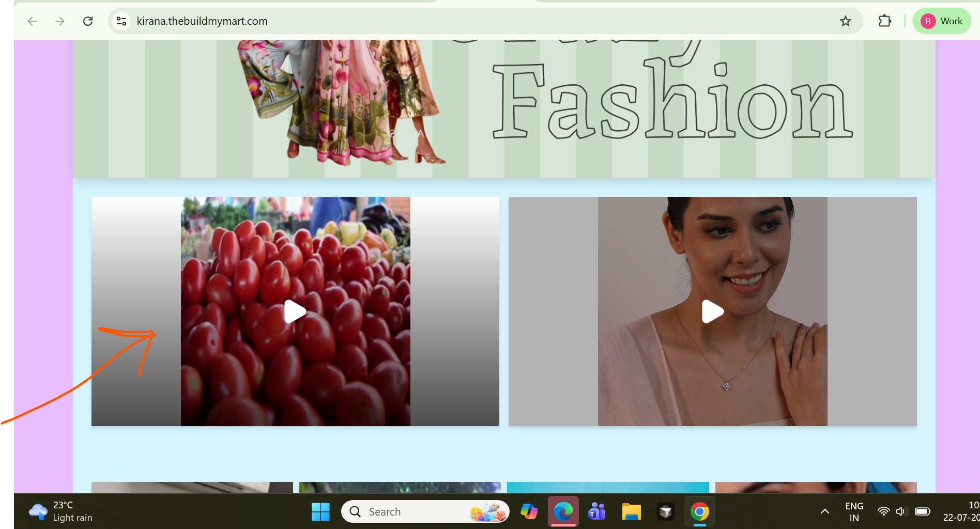Show hidden system tray icons
Image resolution: width=980 pixels, height=529 pixels.
click(x=825, y=511)
